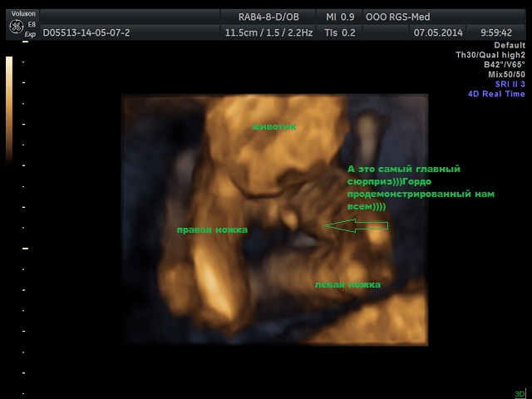Screen dimensions: 532x399
Task: Click the TIs 0.2 indicator
Action: [x=341, y=32]
